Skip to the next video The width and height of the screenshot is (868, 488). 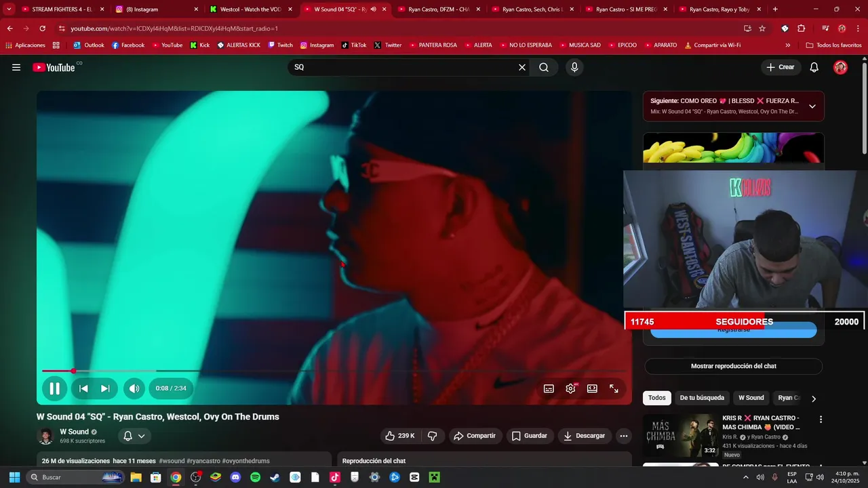[x=105, y=388]
